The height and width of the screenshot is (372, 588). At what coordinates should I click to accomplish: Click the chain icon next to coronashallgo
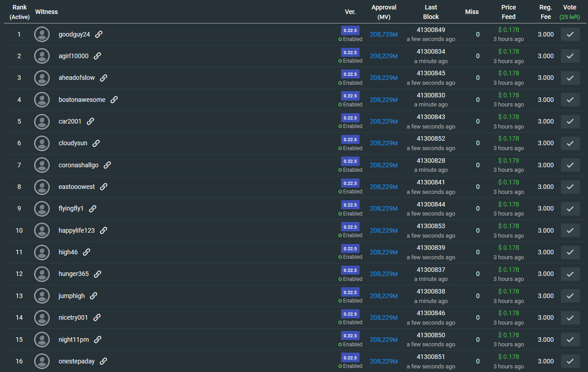pyautogui.click(x=107, y=165)
